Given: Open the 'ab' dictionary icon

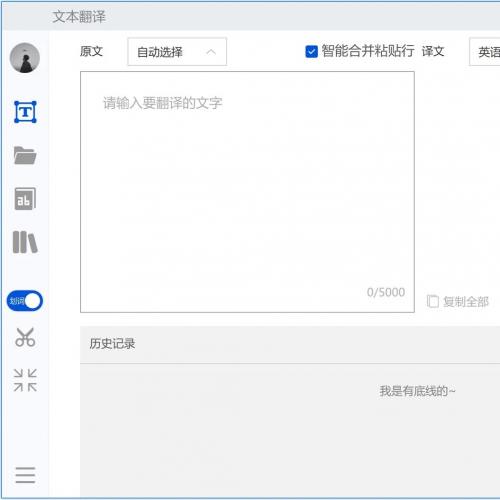Looking at the screenshot, I should pyautogui.click(x=25, y=199).
